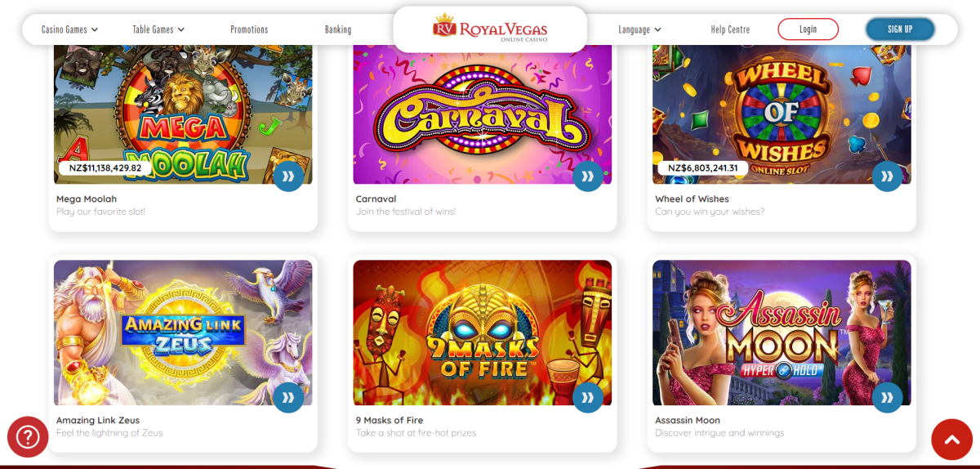Click the Login button
This screenshot has height=469, width=980.
pyautogui.click(x=808, y=29)
